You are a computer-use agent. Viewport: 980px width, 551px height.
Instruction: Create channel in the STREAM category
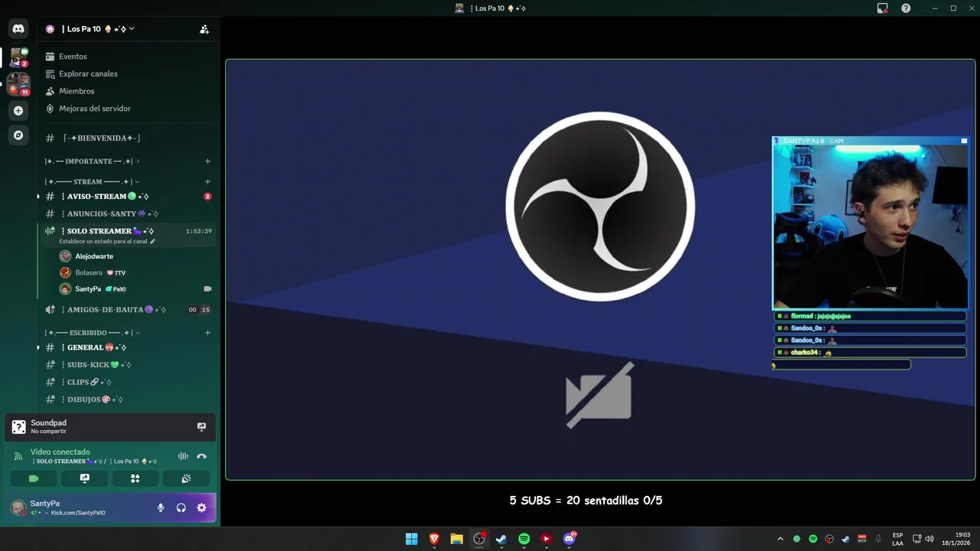tap(207, 182)
